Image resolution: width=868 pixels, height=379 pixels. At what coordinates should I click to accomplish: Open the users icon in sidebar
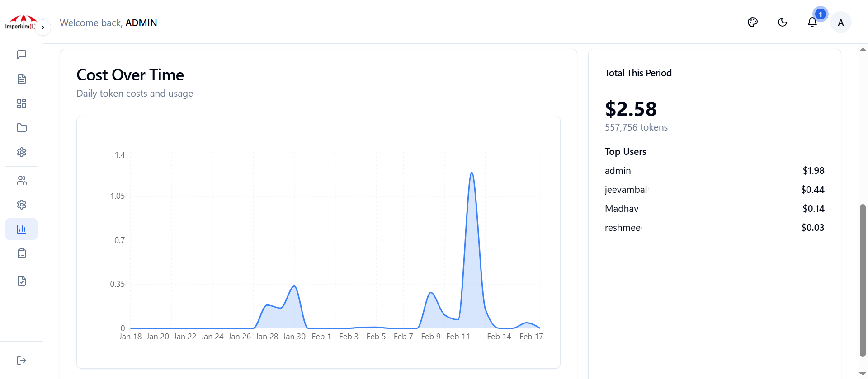click(x=21, y=181)
